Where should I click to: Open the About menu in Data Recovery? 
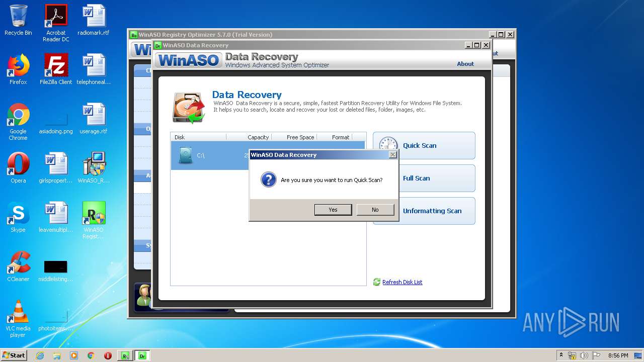click(465, 64)
